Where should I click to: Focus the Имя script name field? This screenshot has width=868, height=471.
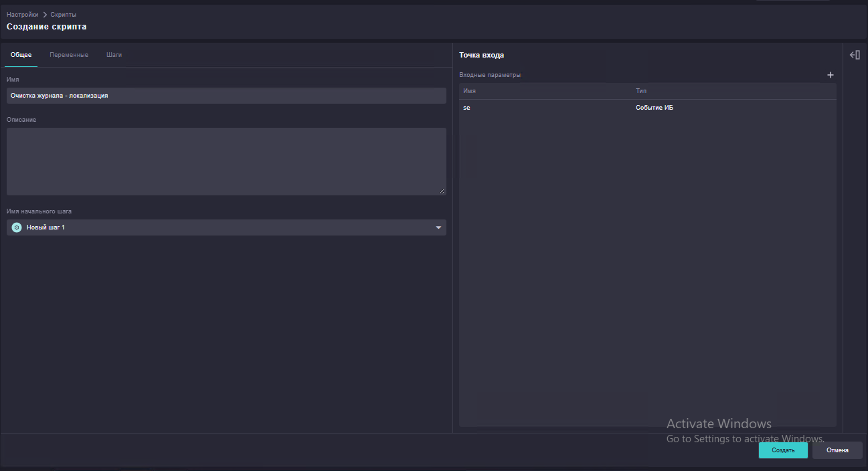(x=226, y=96)
